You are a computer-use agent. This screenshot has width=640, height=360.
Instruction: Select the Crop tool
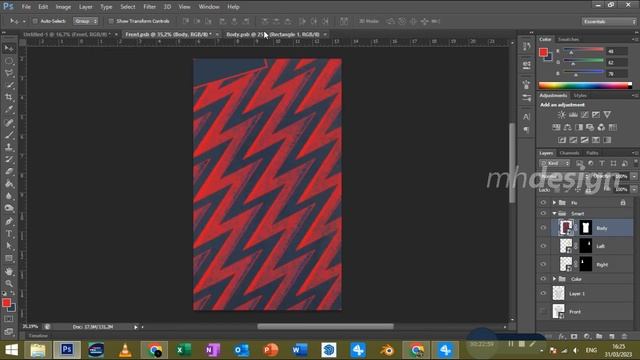(9, 98)
